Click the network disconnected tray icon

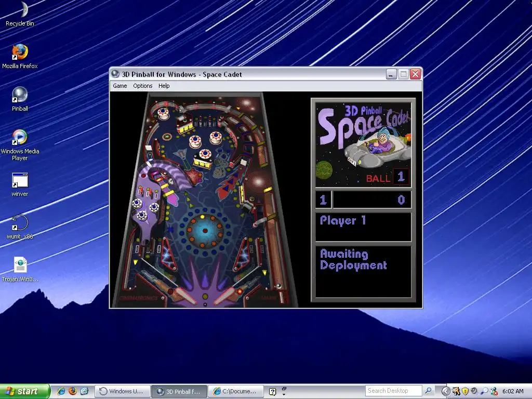[494, 391]
